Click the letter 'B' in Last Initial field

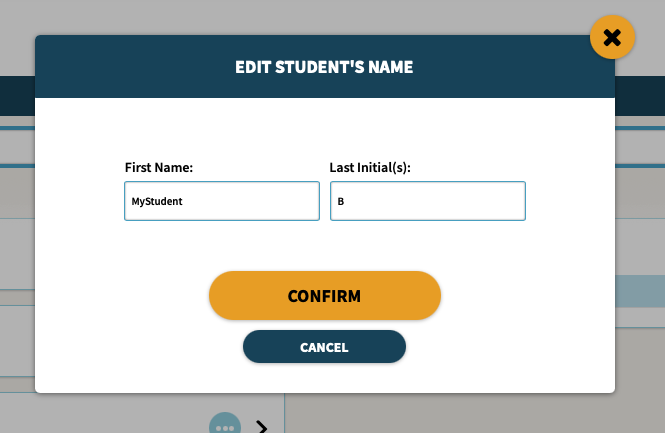click(341, 201)
